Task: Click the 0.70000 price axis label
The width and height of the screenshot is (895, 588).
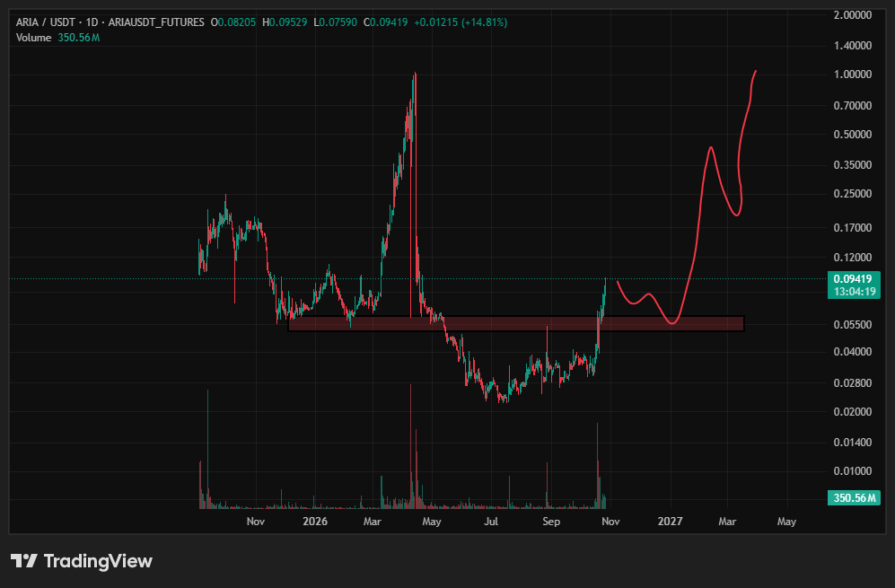Action: coord(853,106)
